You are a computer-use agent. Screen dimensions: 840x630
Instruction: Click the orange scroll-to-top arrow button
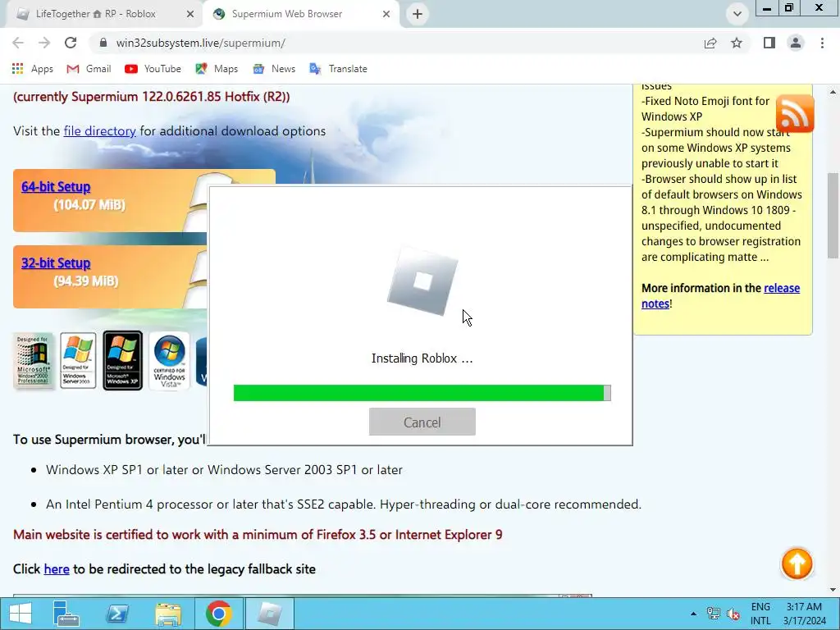tap(797, 564)
